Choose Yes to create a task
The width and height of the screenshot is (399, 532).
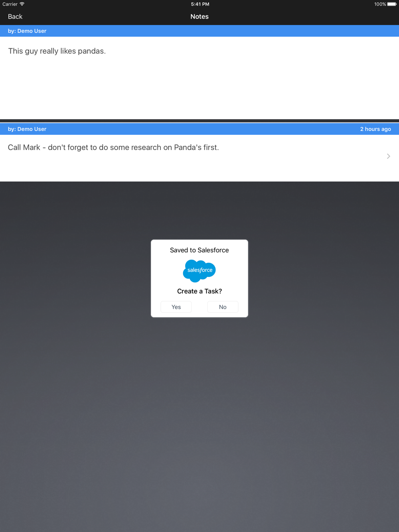point(176,307)
